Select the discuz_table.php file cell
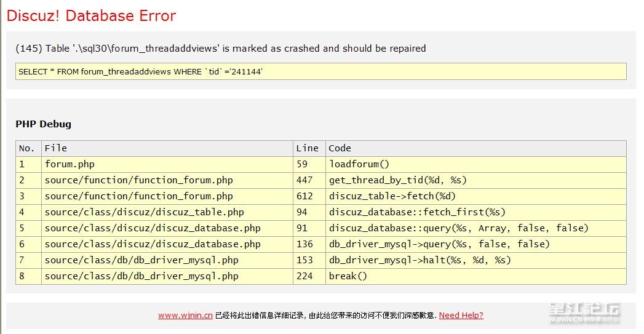644x334 pixels. click(167, 212)
